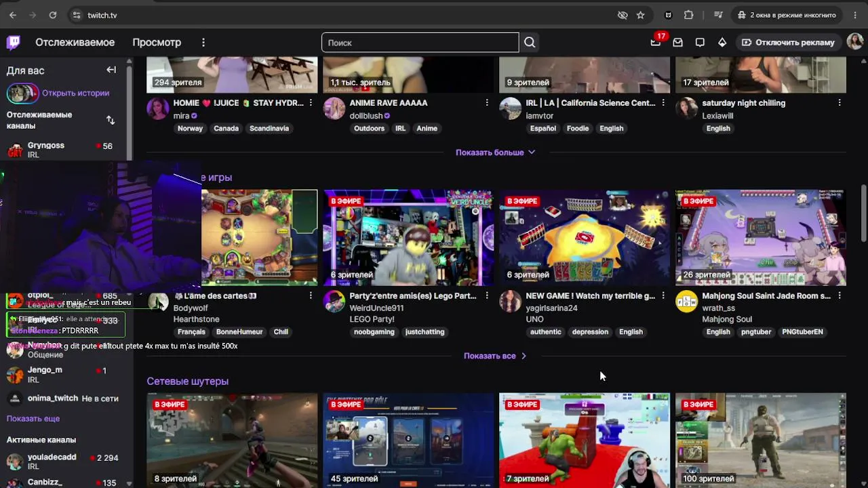
Task: Open options for saturday night chilling stream
Action: point(840,103)
